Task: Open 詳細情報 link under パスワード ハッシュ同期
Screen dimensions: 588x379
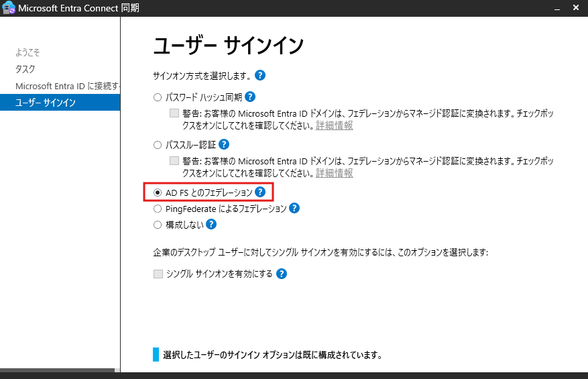Action: pyautogui.click(x=335, y=125)
